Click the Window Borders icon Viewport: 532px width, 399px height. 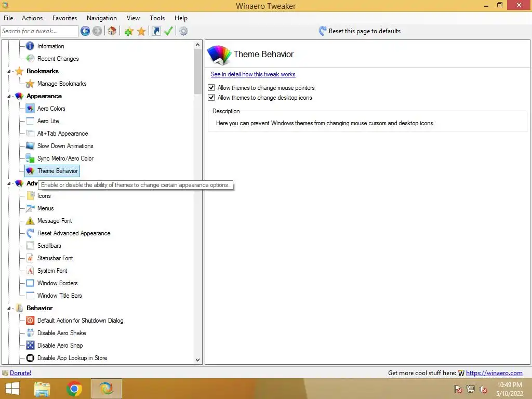(30, 283)
